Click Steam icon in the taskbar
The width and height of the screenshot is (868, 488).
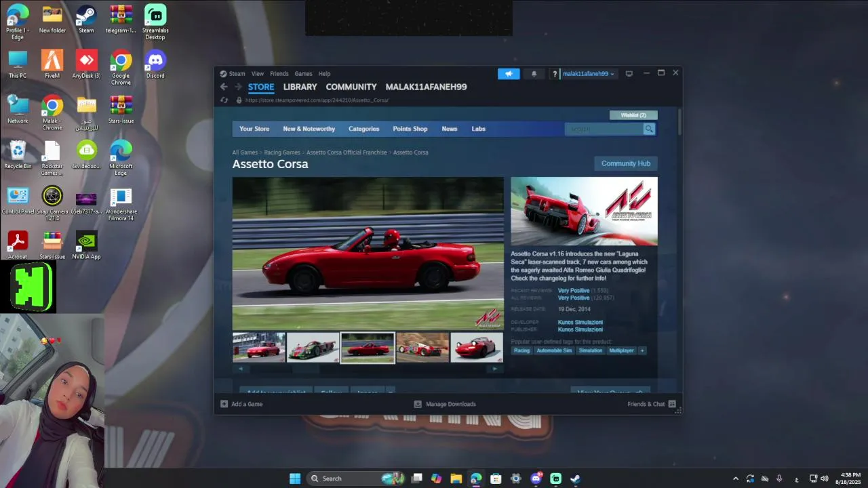pos(575,479)
